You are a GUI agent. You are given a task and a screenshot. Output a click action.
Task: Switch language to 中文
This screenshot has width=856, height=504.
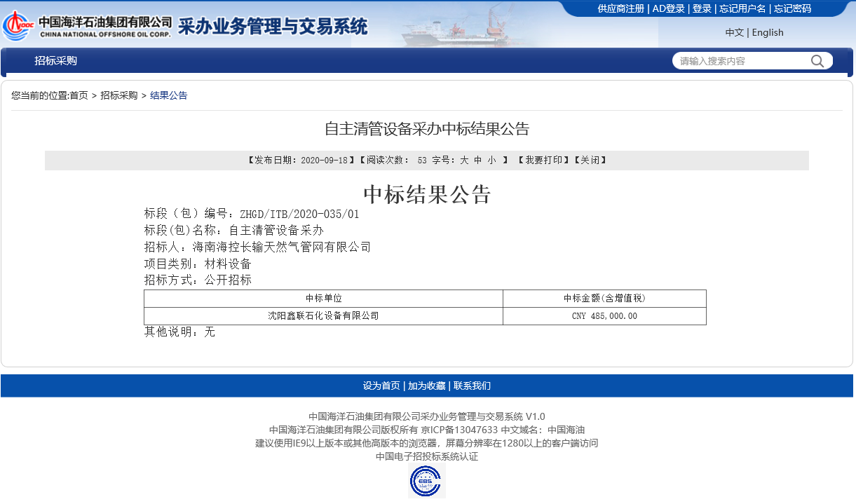[x=734, y=32]
